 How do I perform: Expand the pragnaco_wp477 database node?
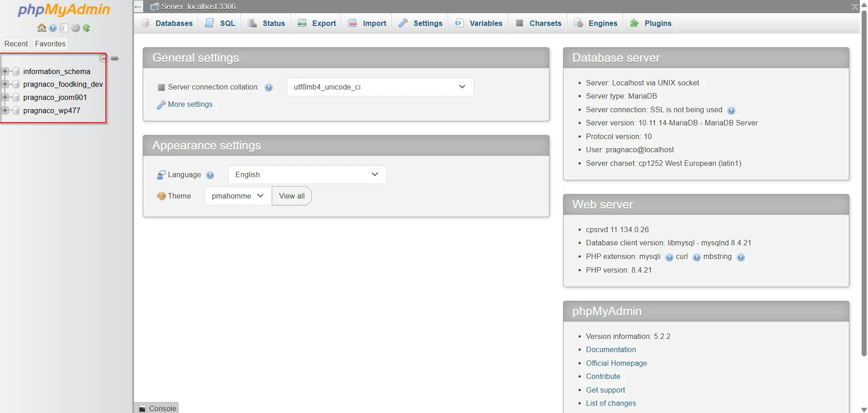point(5,110)
